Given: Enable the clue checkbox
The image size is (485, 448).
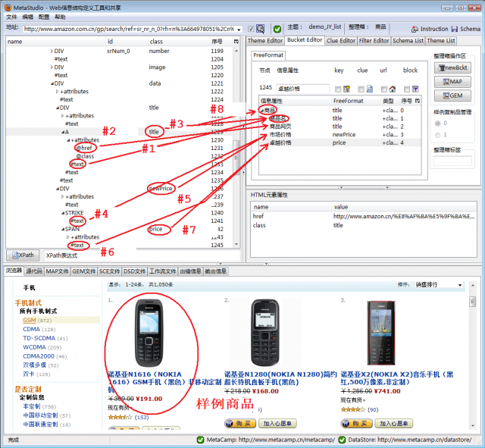Looking at the screenshot, I should tap(361, 89).
